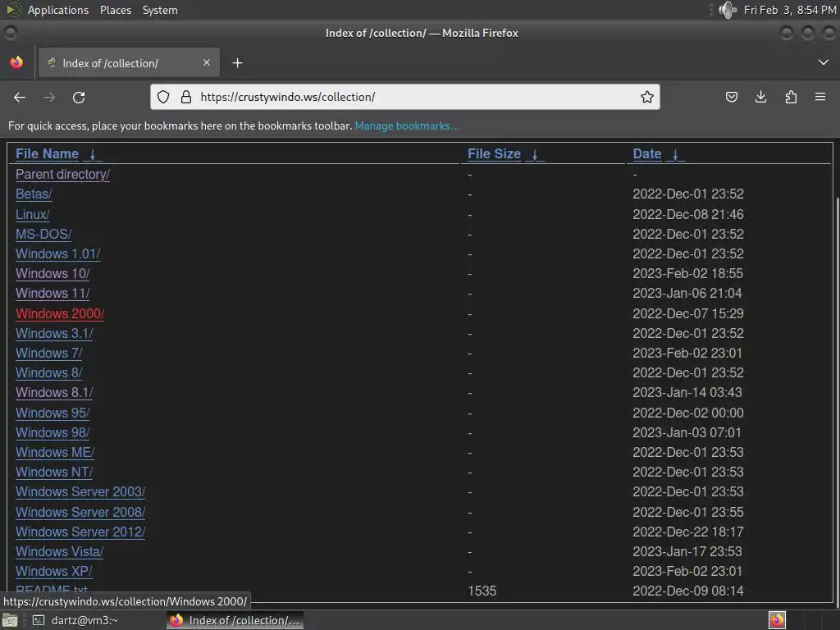Sort by the File Name column header
The width and height of the screenshot is (840, 630).
pos(47,153)
